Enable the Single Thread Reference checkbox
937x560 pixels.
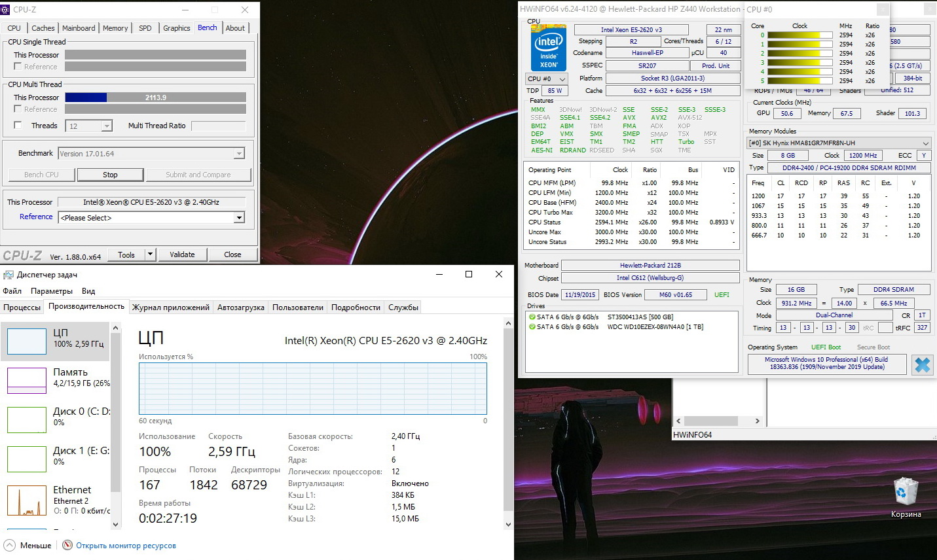point(18,67)
